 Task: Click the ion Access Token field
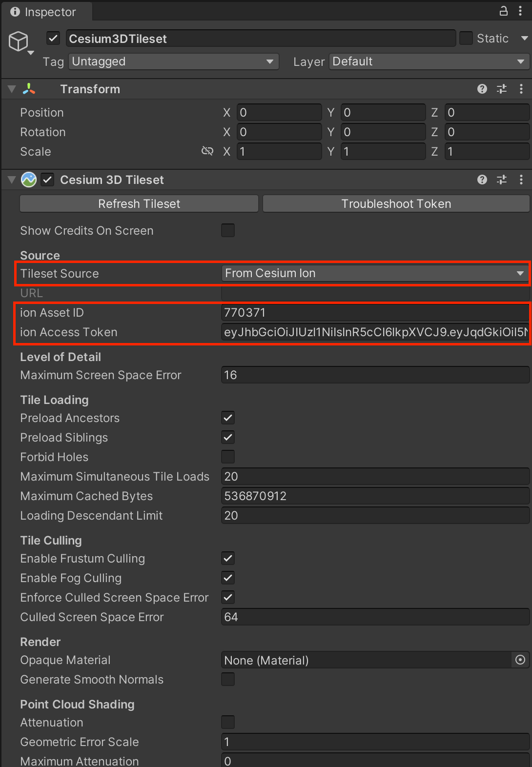point(375,332)
